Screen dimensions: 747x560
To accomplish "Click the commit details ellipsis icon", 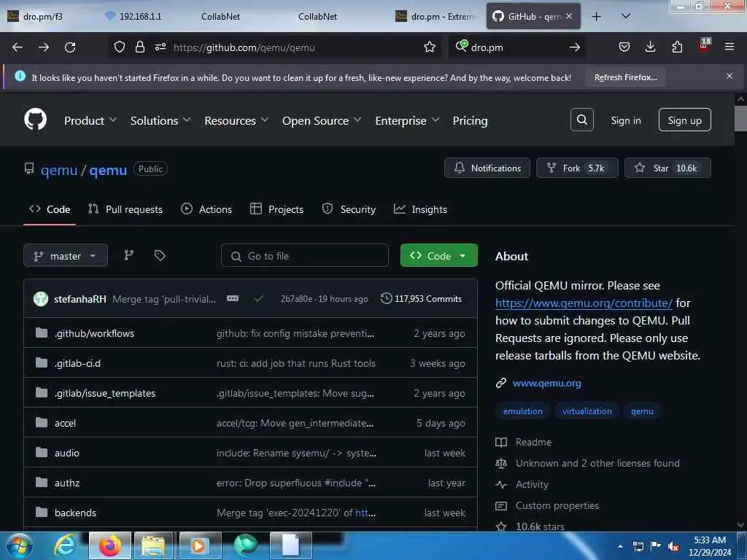I will (233, 298).
